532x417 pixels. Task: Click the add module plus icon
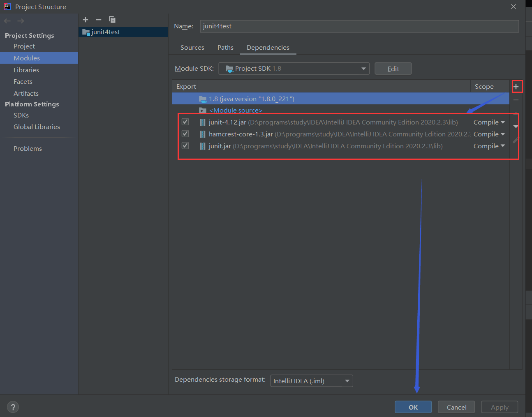click(86, 20)
